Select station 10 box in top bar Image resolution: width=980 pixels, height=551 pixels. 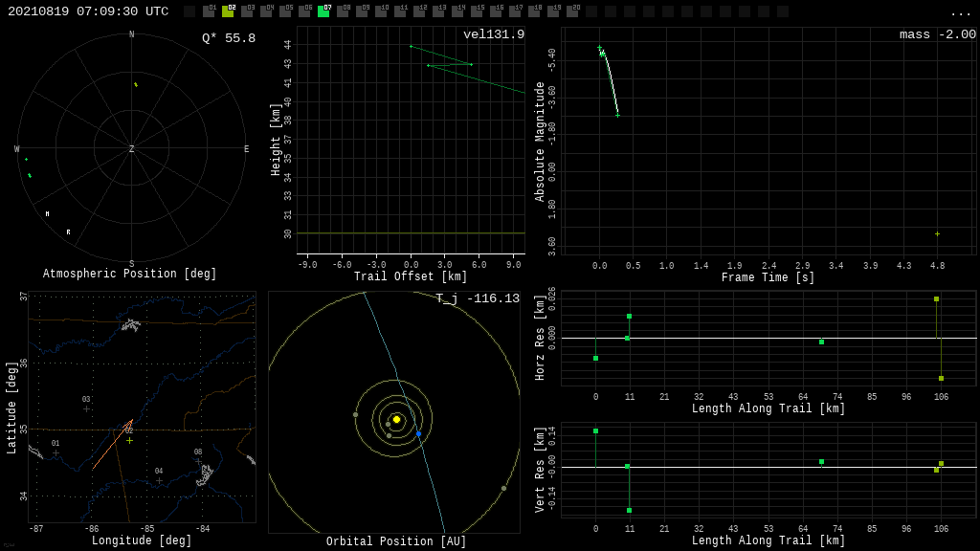tap(381, 11)
